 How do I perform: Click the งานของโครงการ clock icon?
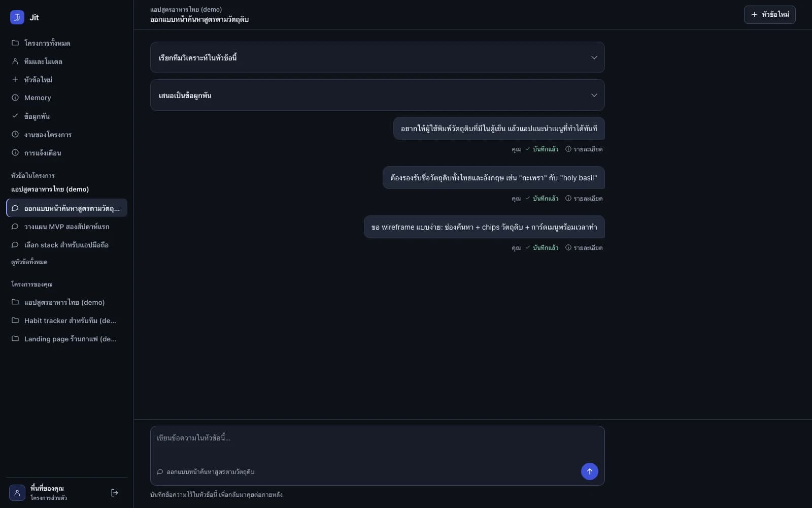(15, 135)
